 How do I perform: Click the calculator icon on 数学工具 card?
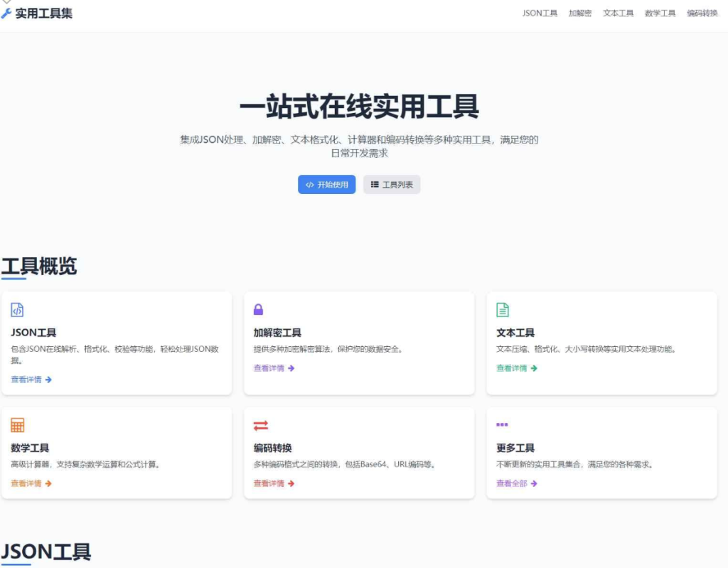point(16,424)
